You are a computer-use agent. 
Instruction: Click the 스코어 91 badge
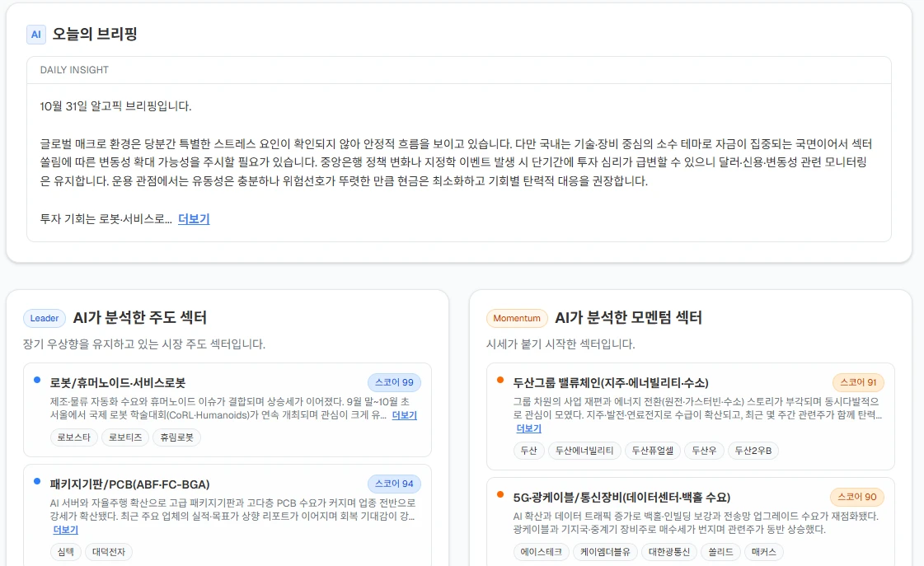[x=858, y=382]
